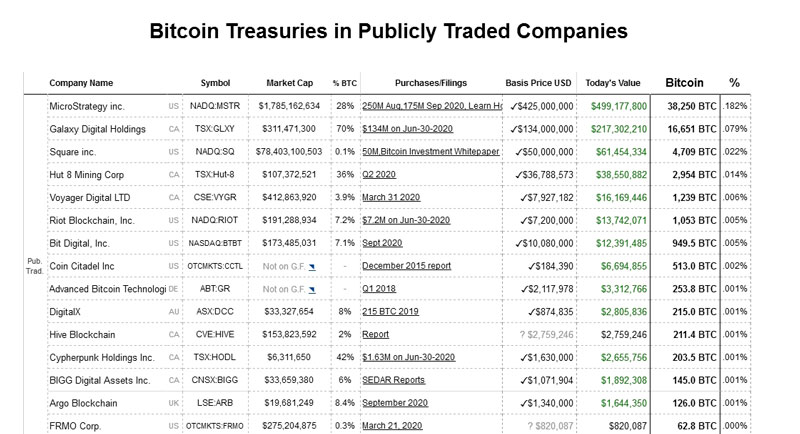Click the blue arrow icon in Coin Citadel row
The height and width of the screenshot is (434, 800).
(x=313, y=267)
